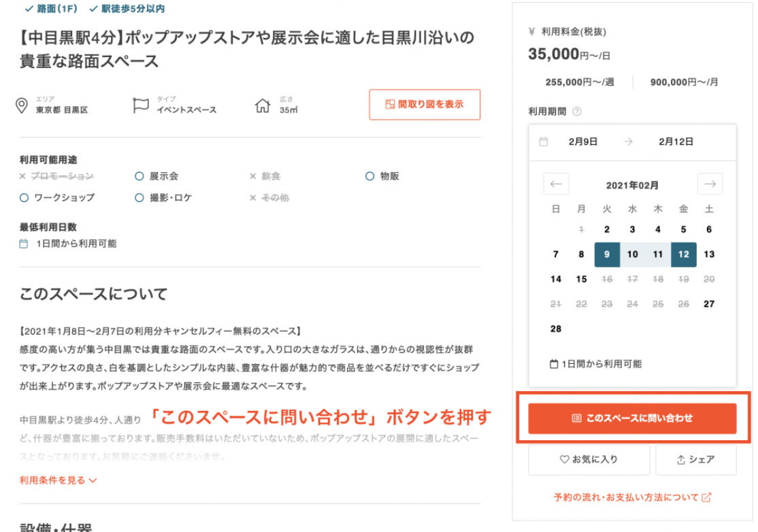Select February 28 in the calendar

point(556,329)
